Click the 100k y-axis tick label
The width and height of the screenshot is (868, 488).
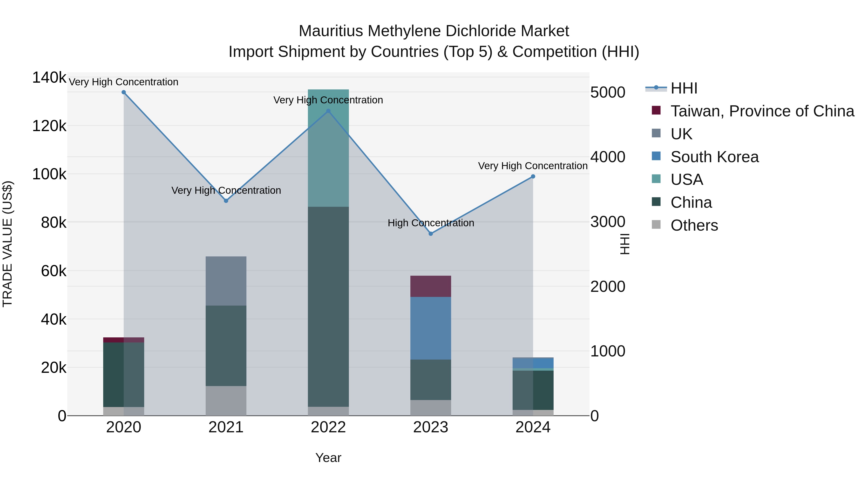[49, 174]
